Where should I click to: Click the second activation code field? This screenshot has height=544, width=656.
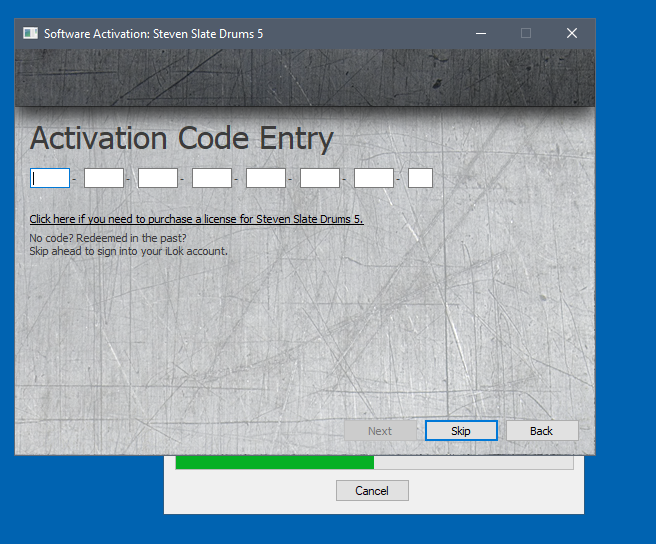coord(104,178)
